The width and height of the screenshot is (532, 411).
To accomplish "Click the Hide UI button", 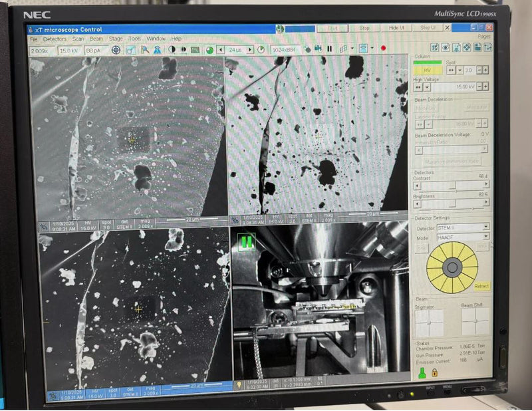I will point(396,27).
